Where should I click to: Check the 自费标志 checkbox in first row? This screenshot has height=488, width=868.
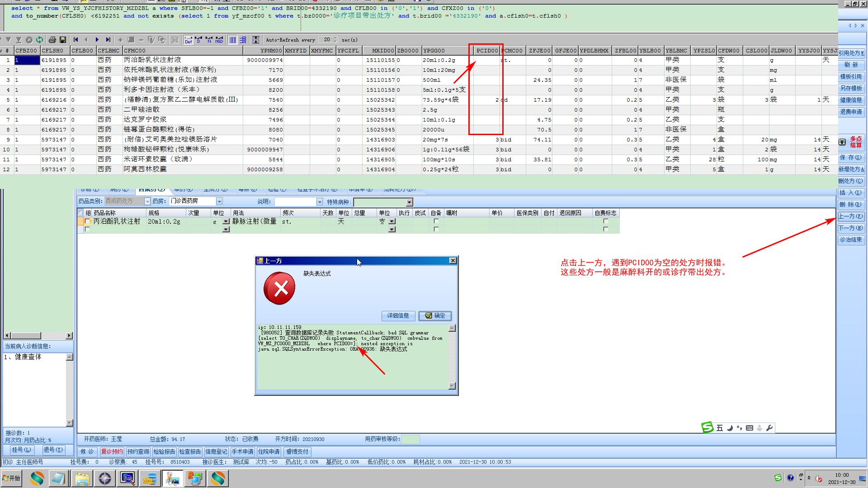(x=605, y=221)
